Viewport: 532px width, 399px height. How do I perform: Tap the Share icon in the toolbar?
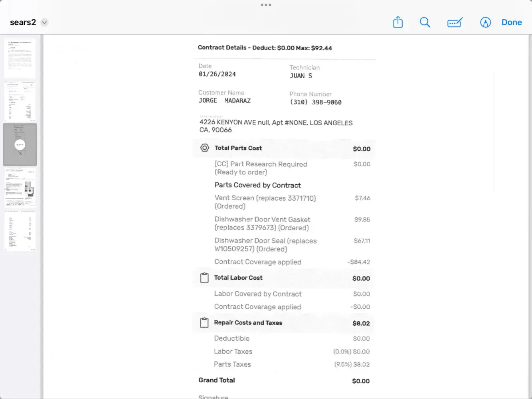(398, 22)
